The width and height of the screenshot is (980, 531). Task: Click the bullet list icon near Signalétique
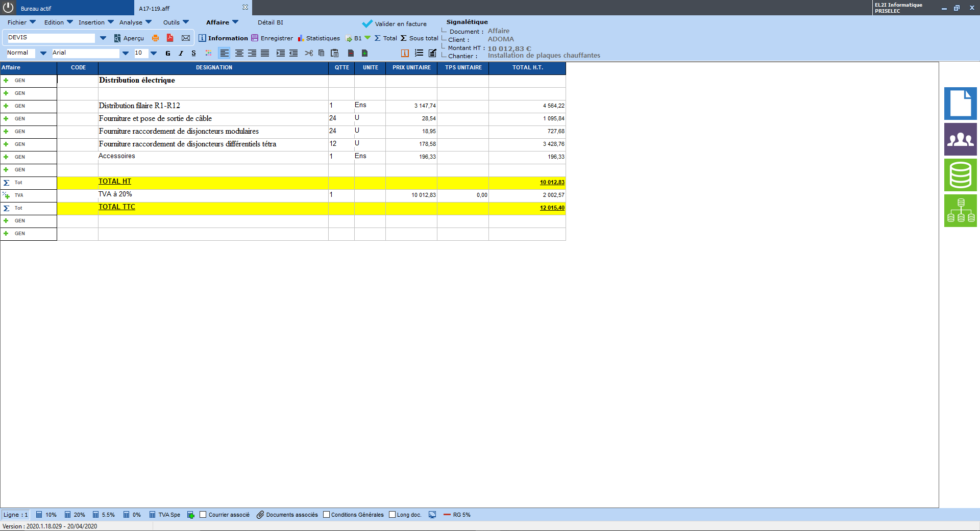pos(419,53)
